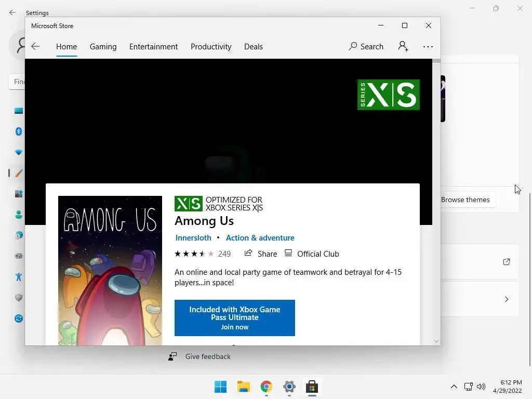Switch to Settings from the taskbar
This screenshot has height=399, width=532.
point(289,387)
